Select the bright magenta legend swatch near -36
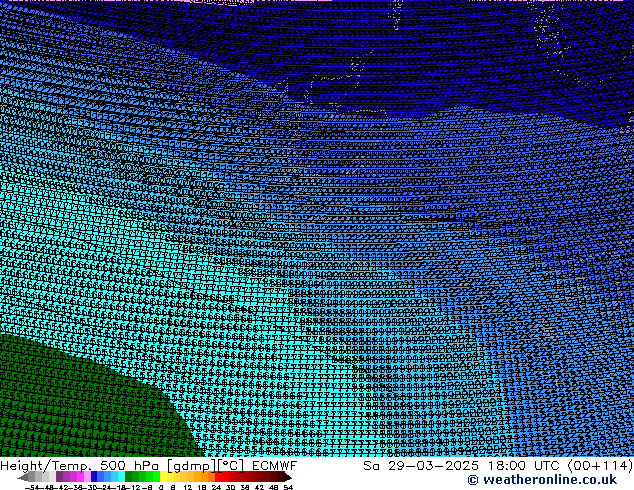The width and height of the screenshot is (634, 490). point(80,477)
